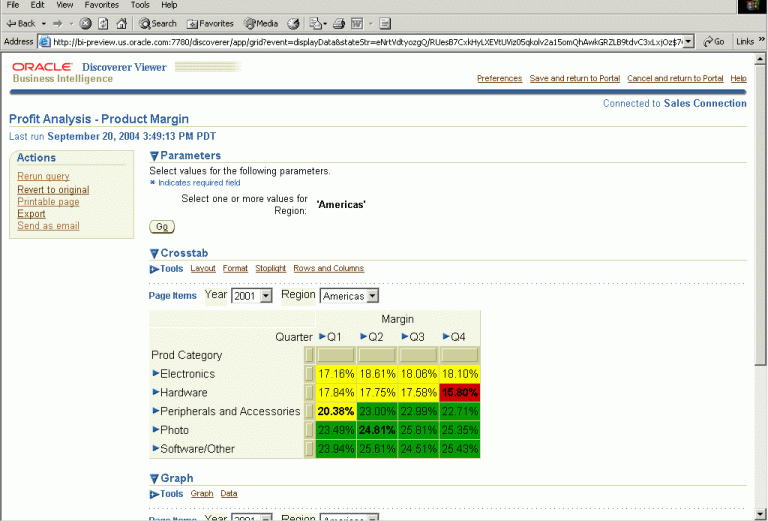Collapse the Crosstab section triangle

[x=154, y=253]
